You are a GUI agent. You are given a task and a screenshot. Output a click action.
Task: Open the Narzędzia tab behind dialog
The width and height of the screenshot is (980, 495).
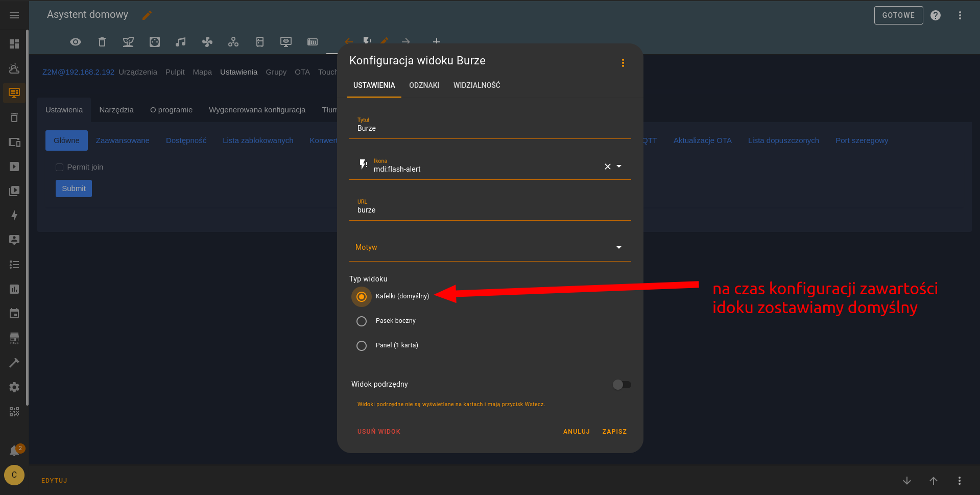[x=116, y=110]
